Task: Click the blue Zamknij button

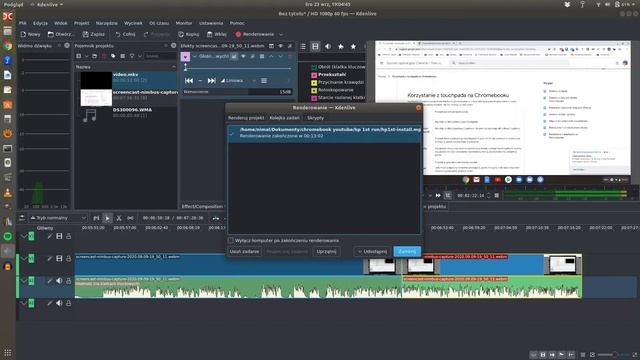Action: pyautogui.click(x=407, y=251)
